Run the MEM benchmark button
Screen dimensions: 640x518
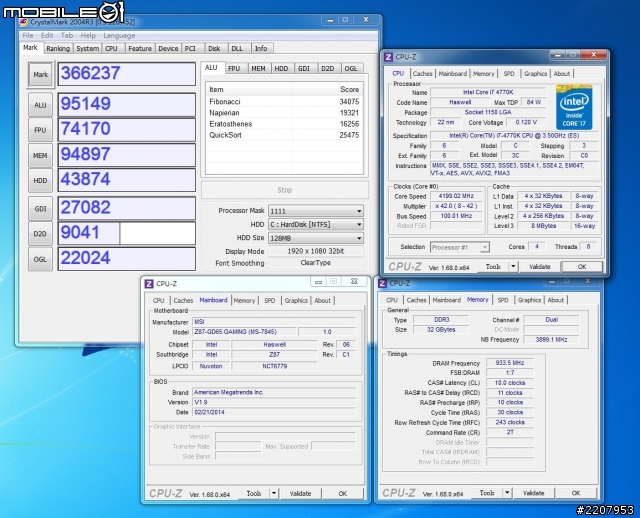point(40,156)
